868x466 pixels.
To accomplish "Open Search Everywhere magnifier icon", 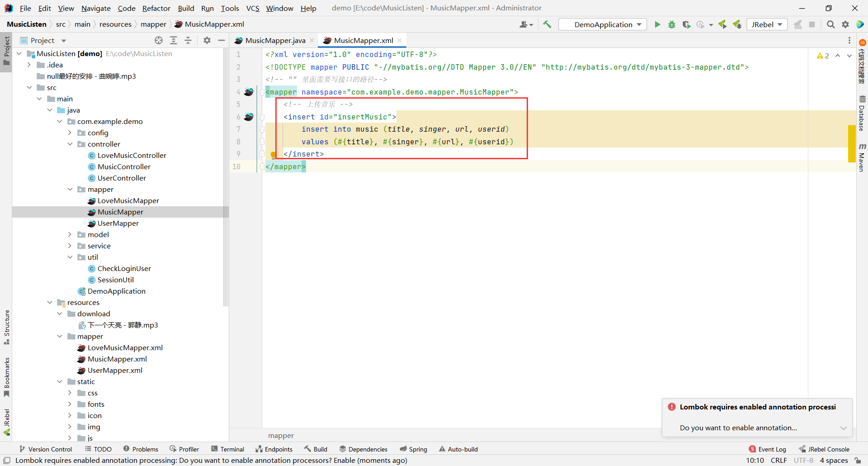I will (830, 24).
